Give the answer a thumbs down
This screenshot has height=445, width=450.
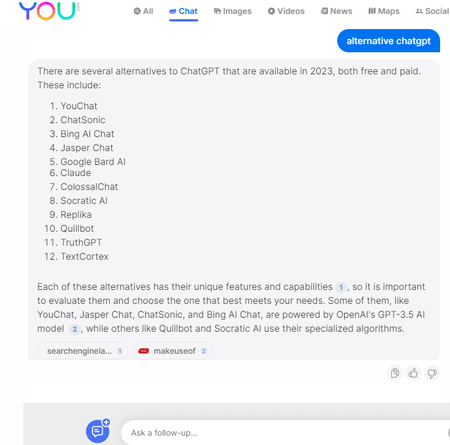[432, 373]
